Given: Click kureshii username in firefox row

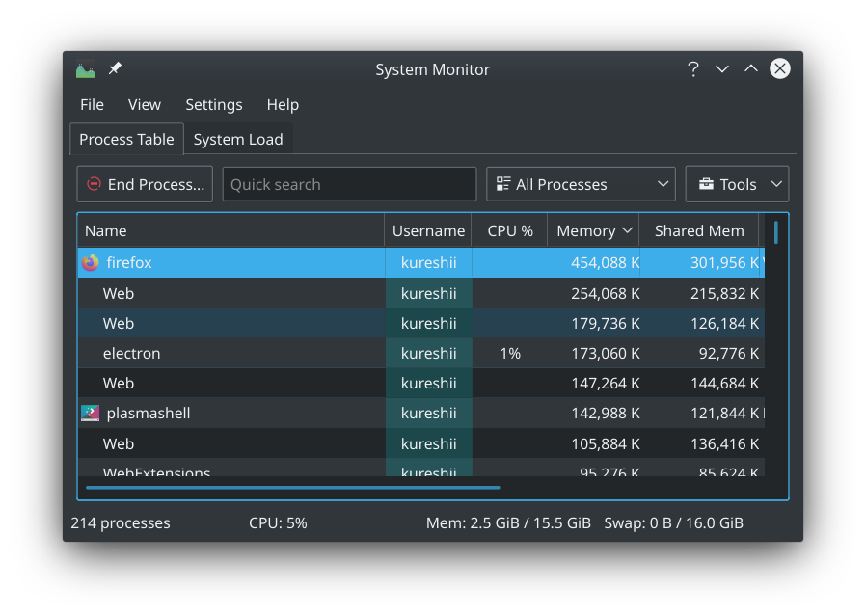Looking at the screenshot, I should 428,263.
